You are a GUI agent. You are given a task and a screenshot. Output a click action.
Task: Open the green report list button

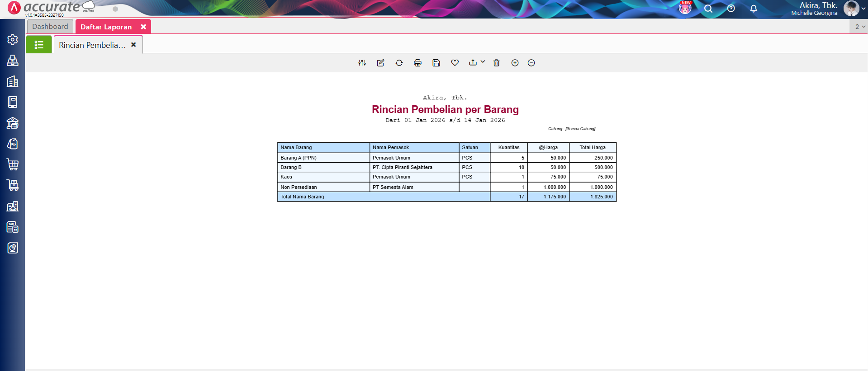[39, 45]
